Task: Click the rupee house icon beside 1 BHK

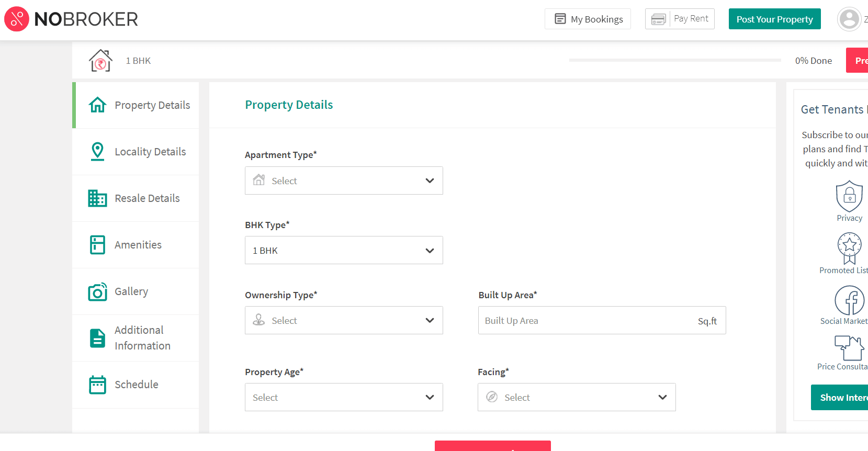Action: [100, 61]
